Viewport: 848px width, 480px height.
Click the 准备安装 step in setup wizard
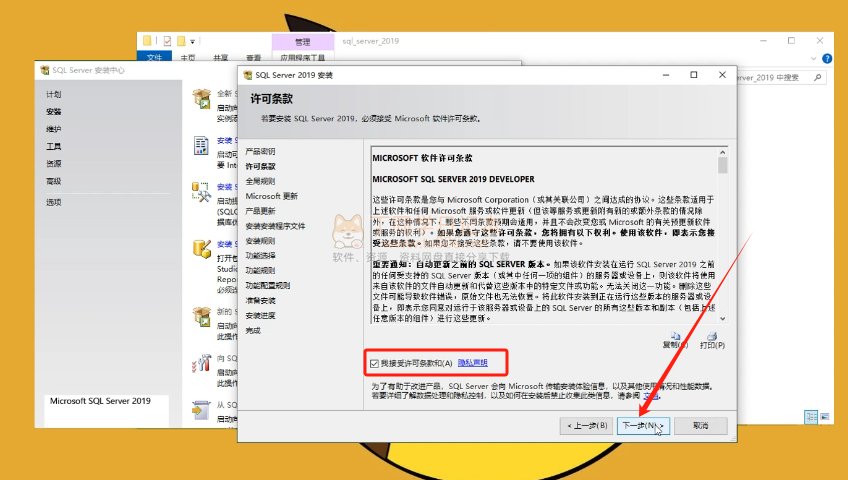260,301
